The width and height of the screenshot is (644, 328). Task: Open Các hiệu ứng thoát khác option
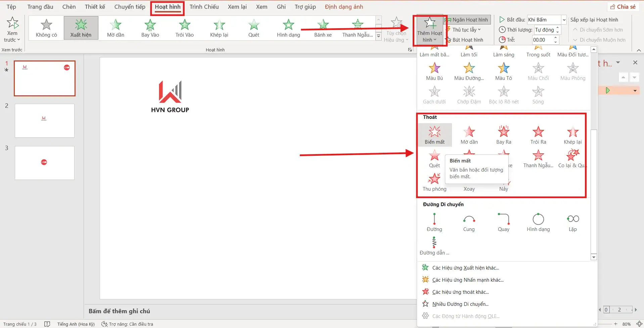point(460,292)
